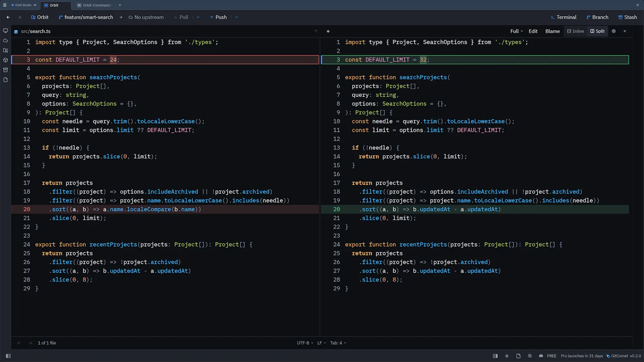The image size is (644, 362).
Task: Switch the diff to Split view
Action: click(598, 31)
